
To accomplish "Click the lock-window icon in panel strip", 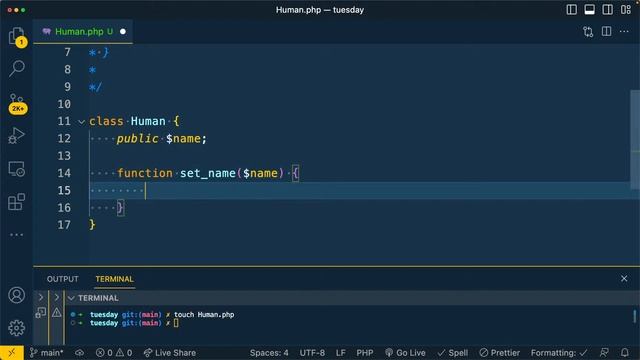I will tap(40, 313).
